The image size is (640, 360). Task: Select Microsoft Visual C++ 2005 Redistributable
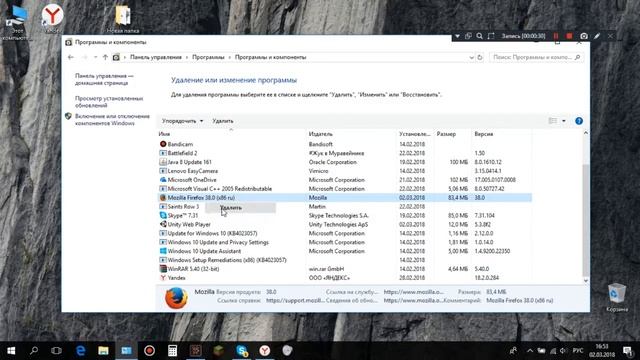click(220, 189)
